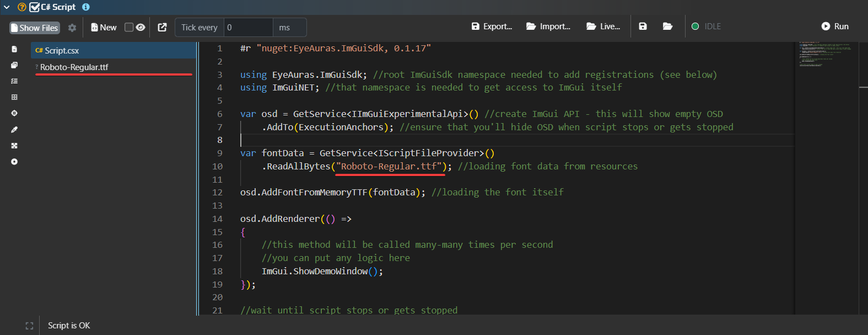
Task: Click the Run button
Action: pyautogui.click(x=835, y=26)
